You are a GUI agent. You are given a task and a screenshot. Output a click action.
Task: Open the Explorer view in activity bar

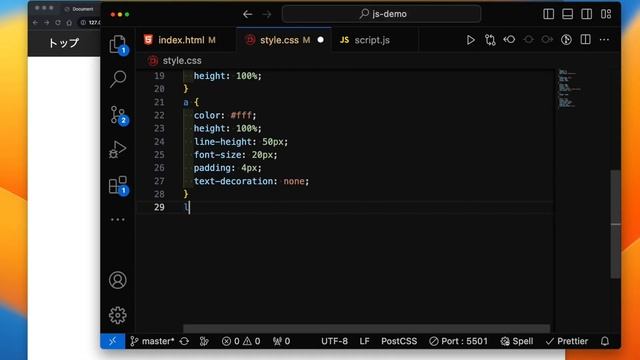pyautogui.click(x=118, y=44)
